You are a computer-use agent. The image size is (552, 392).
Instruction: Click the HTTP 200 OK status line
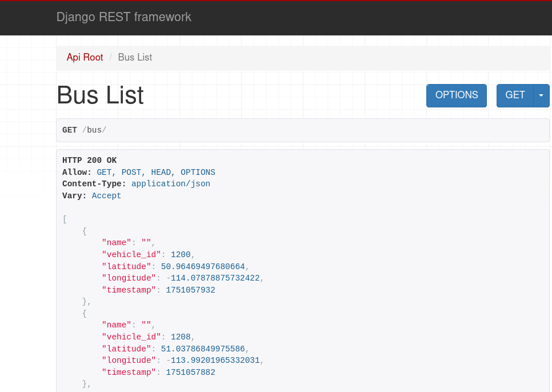pyautogui.click(x=89, y=161)
